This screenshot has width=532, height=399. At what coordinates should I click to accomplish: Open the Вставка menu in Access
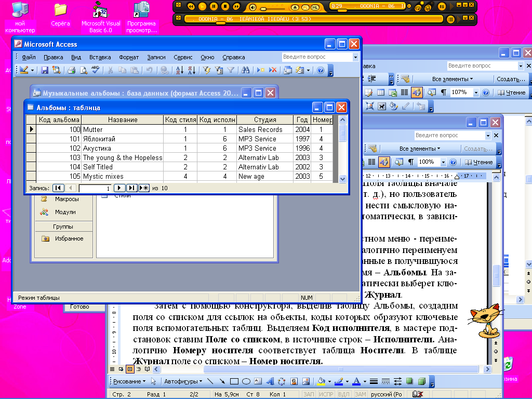point(100,57)
